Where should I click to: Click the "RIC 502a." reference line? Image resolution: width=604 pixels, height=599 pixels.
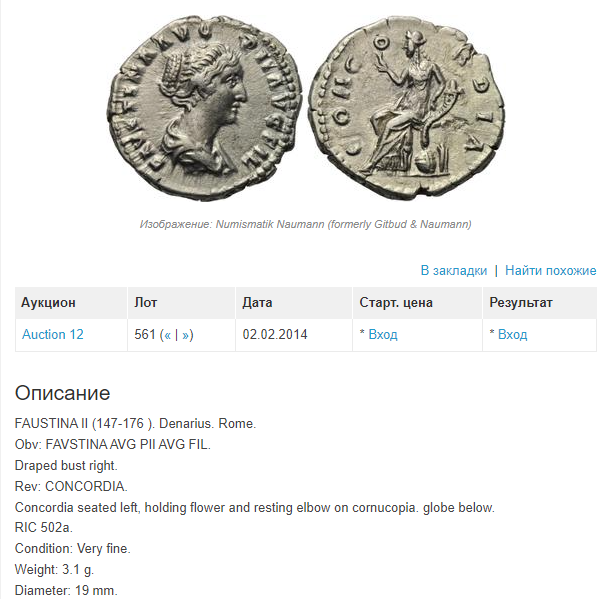[x=44, y=527]
